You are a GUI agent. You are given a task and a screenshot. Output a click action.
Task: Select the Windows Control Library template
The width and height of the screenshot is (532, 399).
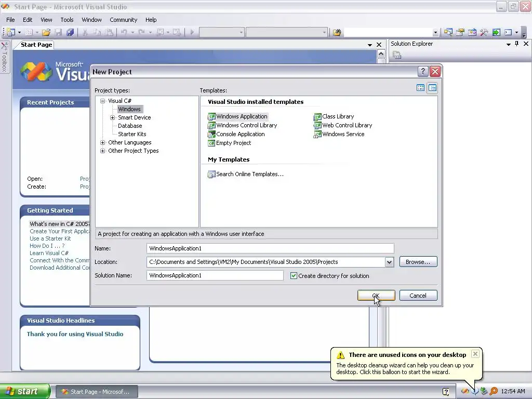(x=242, y=125)
